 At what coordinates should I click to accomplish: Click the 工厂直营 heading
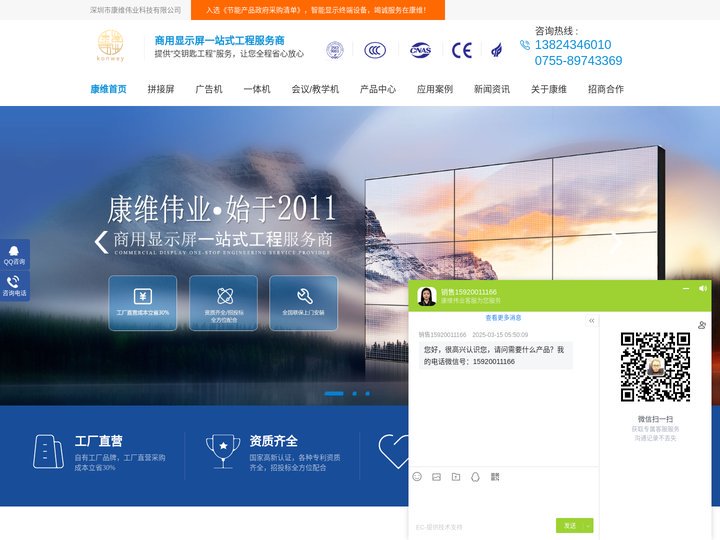pyautogui.click(x=99, y=441)
